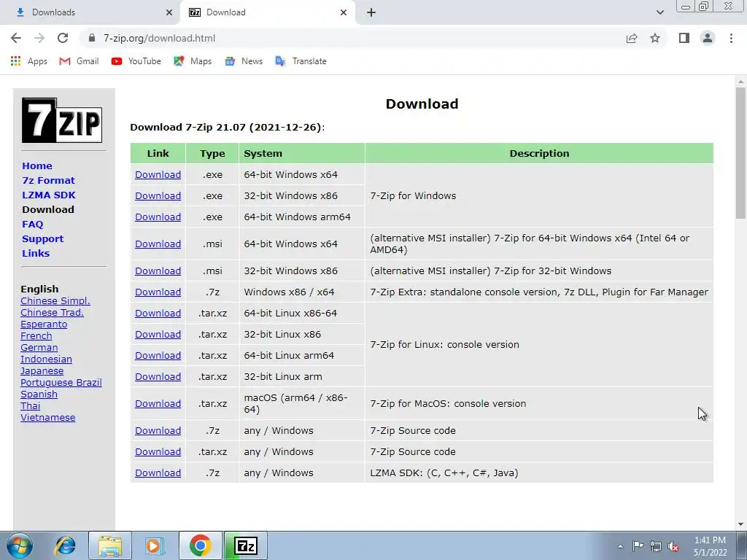The image size is (747, 560).
Task: Open the Chrome profile avatar
Action: (x=708, y=38)
